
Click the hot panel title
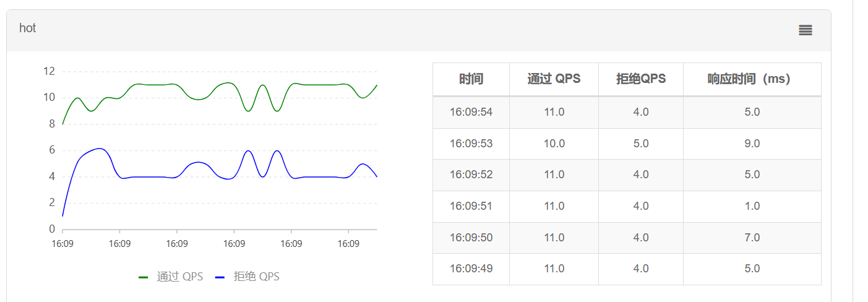[28, 28]
